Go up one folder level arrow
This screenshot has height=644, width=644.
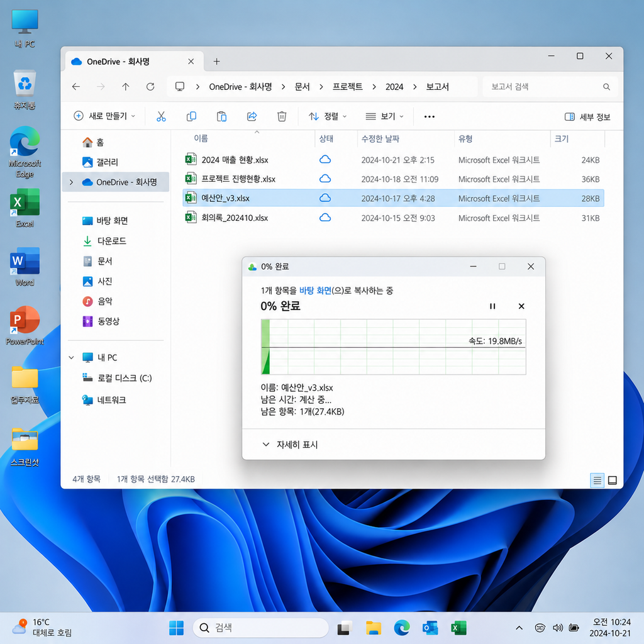[x=126, y=87]
